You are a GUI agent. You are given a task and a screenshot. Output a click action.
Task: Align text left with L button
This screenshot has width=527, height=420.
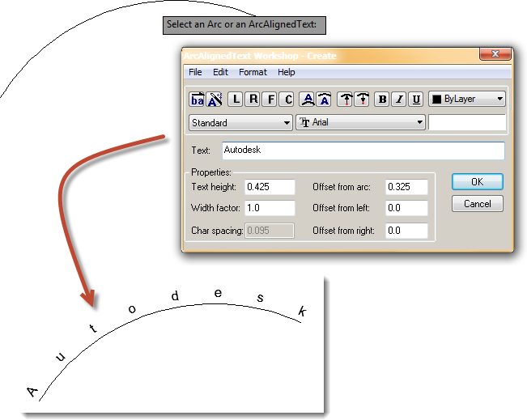236,99
